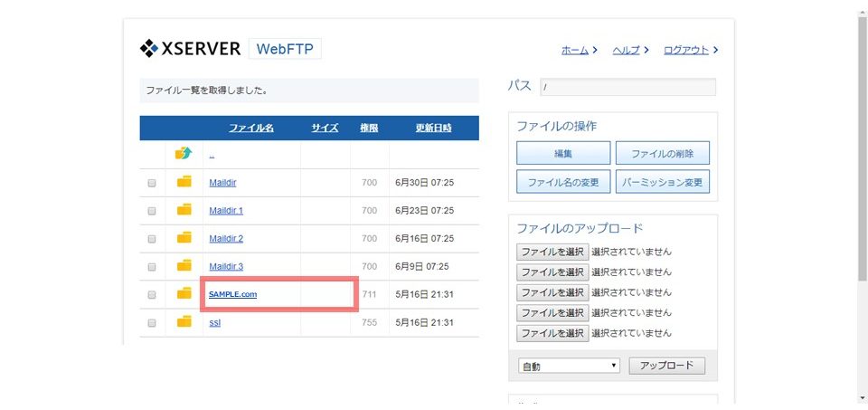Open the Maildir folder link
The height and width of the screenshot is (410, 868).
(x=222, y=182)
